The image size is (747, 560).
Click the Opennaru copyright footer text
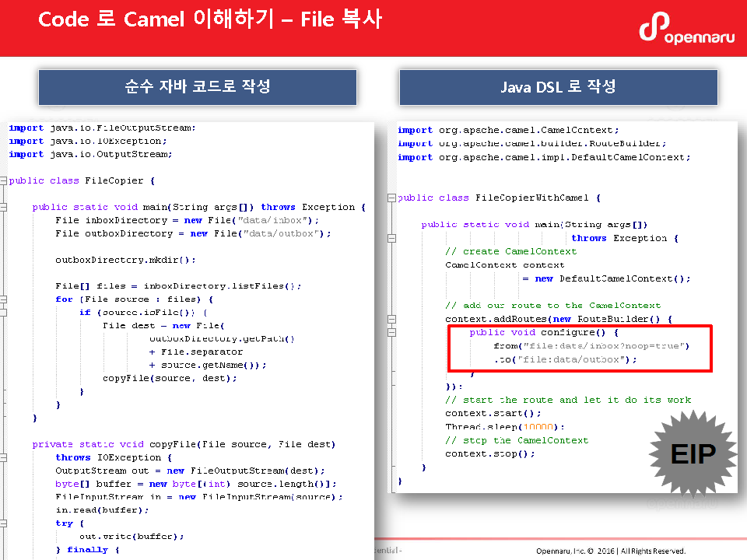[x=611, y=551]
